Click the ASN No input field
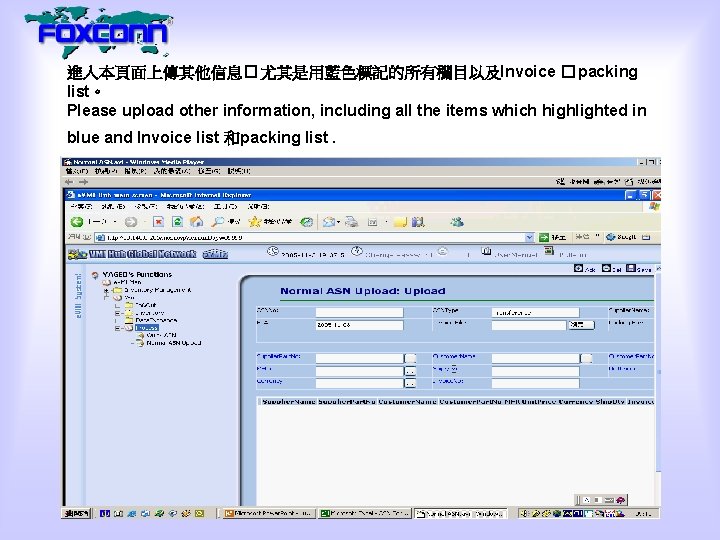The height and width of the screenshot is (540, 720). (x=360, y=313)
